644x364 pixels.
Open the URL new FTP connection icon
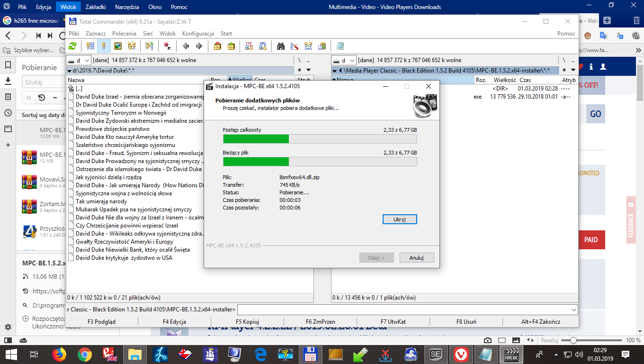(x=263, y=46)
